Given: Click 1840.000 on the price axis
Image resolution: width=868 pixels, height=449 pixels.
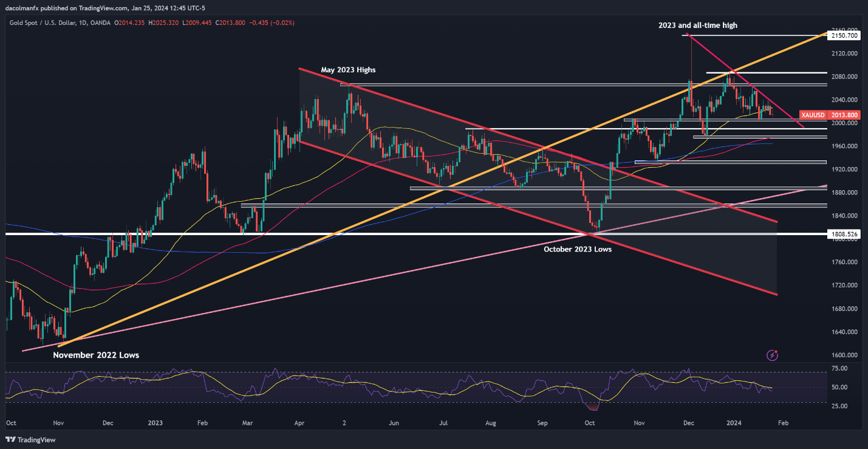Looking at the screenshot, I should point(845,216).
